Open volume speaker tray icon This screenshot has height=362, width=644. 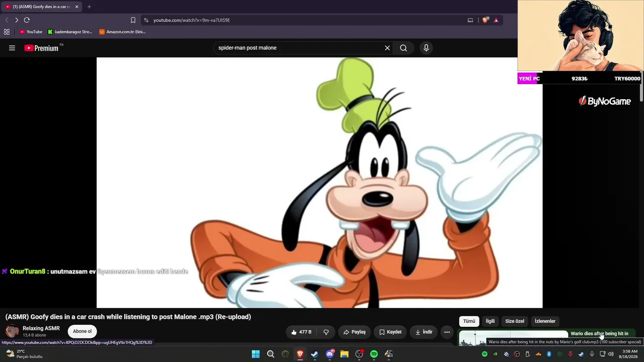611,354
